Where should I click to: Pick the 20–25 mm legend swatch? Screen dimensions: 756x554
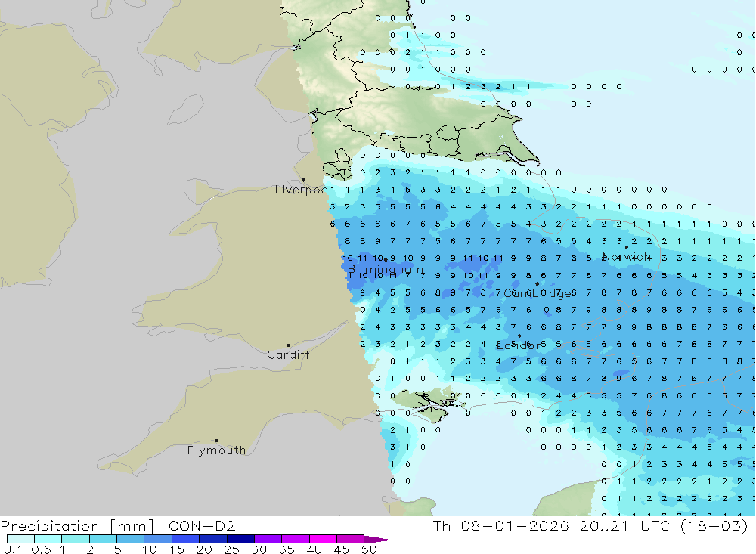tap(213, 539)
